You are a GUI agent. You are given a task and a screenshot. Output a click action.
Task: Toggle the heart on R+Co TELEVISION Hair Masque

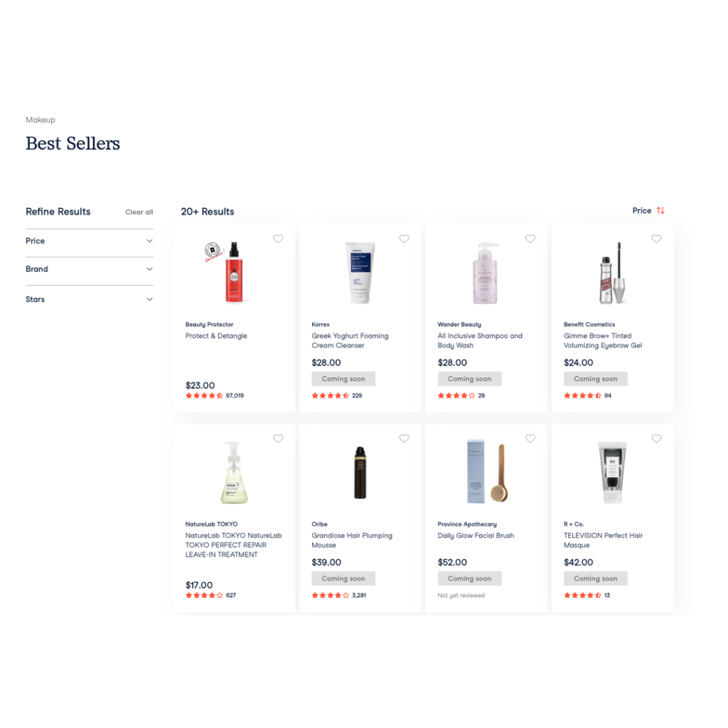656,438
